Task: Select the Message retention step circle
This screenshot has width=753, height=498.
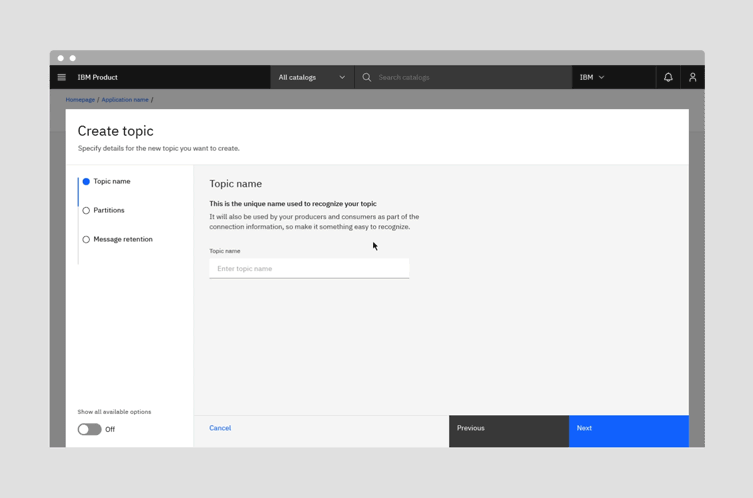Action: [x=86, y=240]
